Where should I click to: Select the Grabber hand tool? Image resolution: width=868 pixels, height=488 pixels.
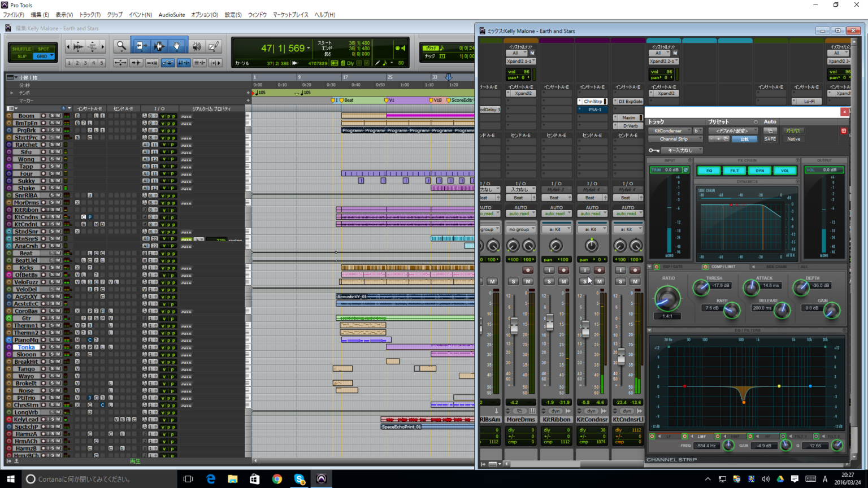click(x=177, y=46)
